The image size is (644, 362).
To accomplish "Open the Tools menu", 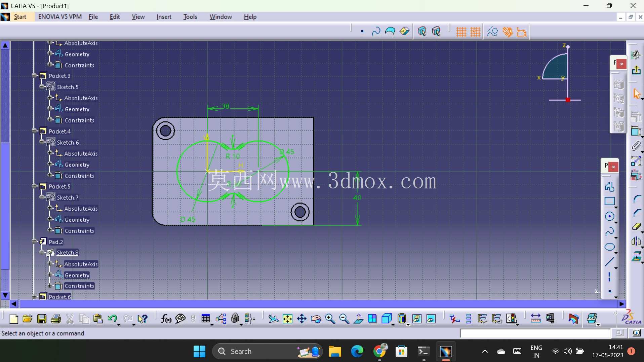I will coord(190,17).
